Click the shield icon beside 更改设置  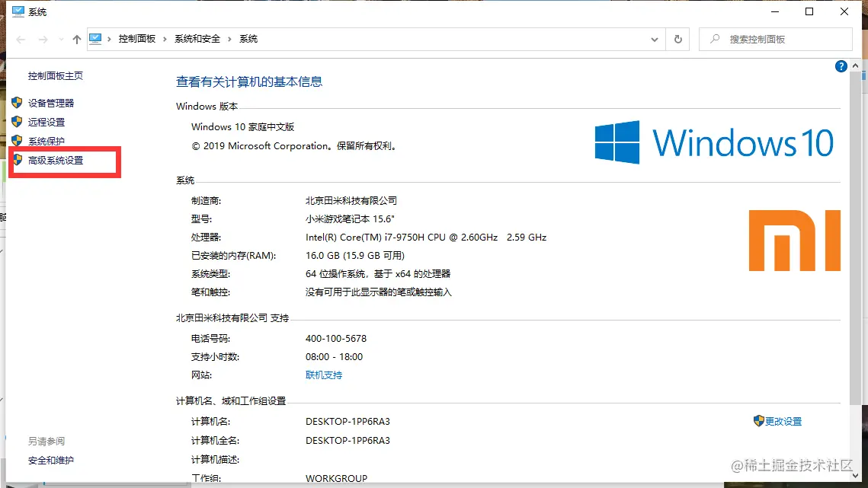tap(758, 421)
